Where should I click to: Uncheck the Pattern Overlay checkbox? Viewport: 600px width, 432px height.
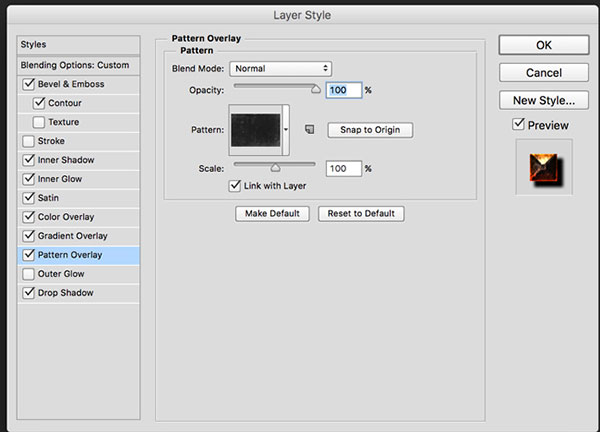(29, 255)
